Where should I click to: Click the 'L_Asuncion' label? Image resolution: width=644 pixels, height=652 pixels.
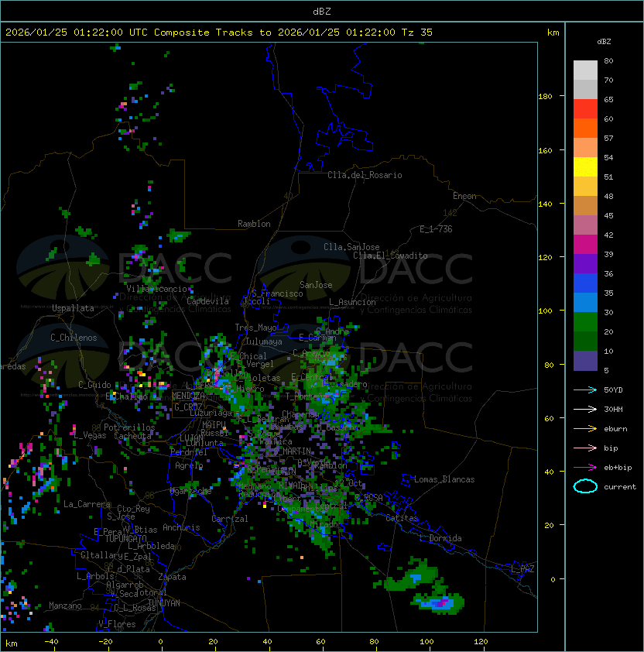352,302
